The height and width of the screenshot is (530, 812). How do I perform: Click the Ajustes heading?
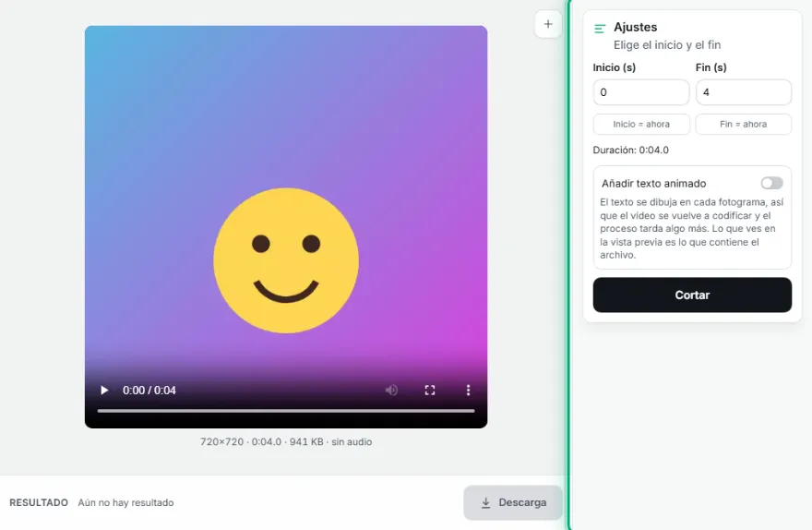(x=636, y=27)
